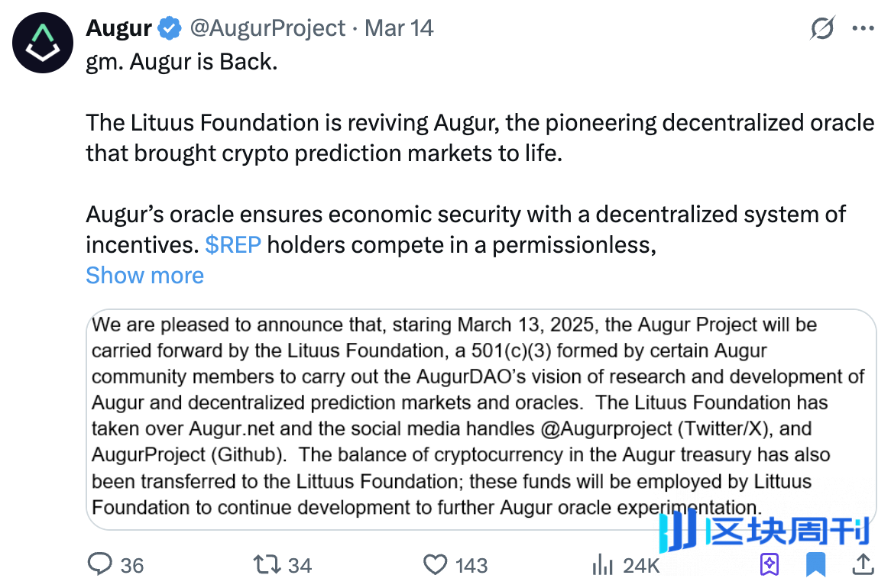Open the Augur profile avatar

42,44
